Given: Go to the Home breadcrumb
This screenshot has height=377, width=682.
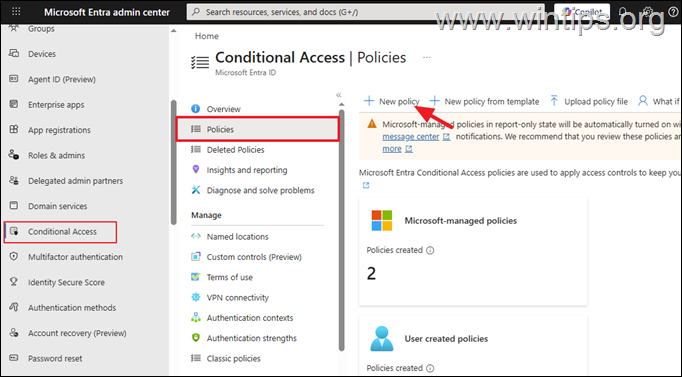Looking at the screenshot, I should pyautogui.click(x=207, y=36).
